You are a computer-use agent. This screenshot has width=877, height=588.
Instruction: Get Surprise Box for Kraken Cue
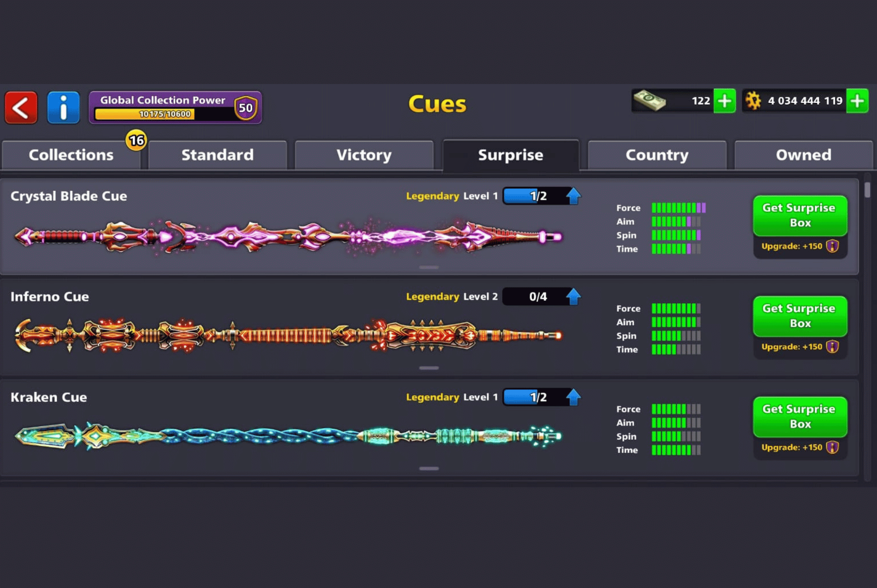[x=800, y=417]
